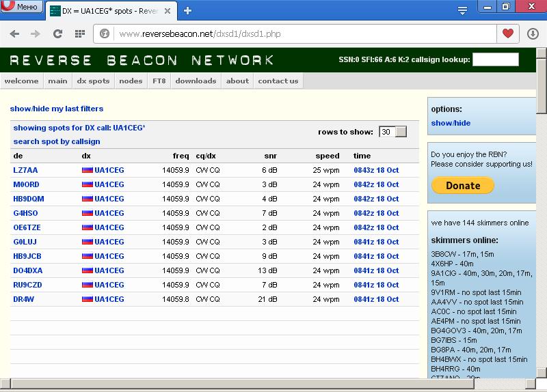Screen dimensions: 547x392
Task: Open the downloads nav tab
Action: [196, 81]
